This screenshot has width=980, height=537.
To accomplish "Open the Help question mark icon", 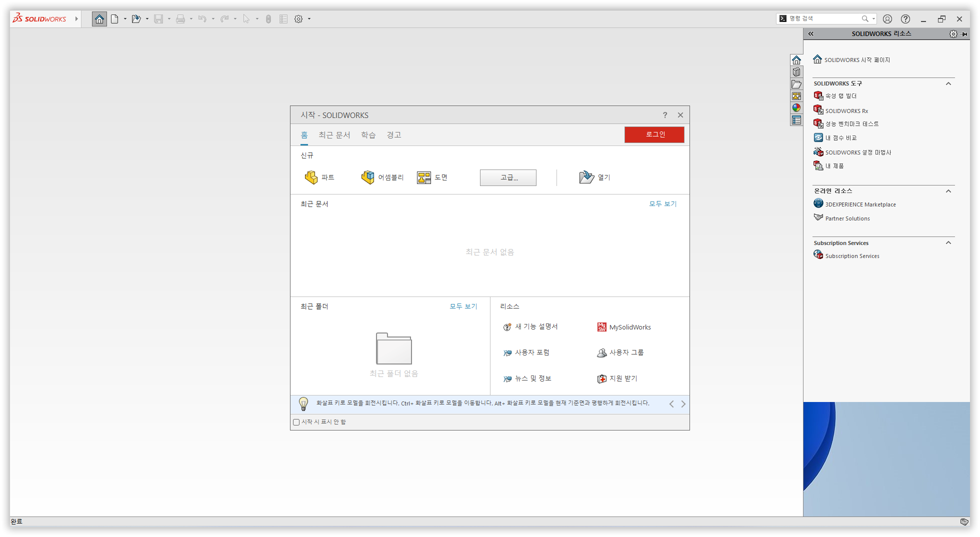I will [x=905, y=19].
